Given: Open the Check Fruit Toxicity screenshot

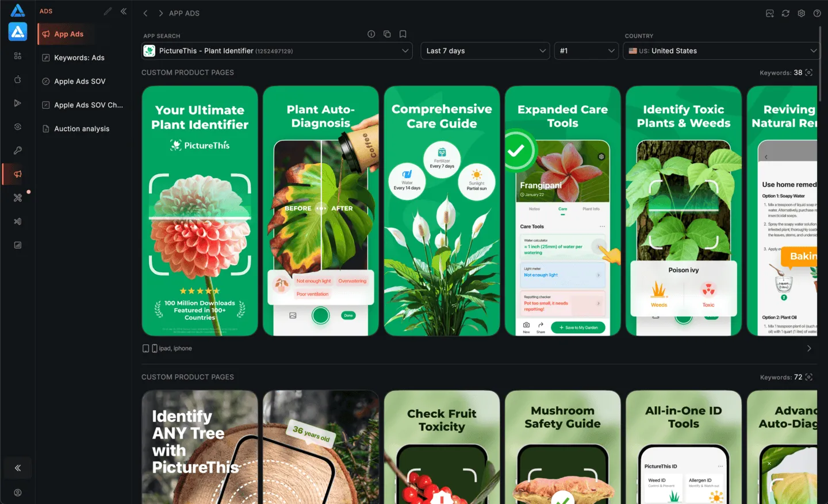Looking at the screenshot, I should point(442,447).
